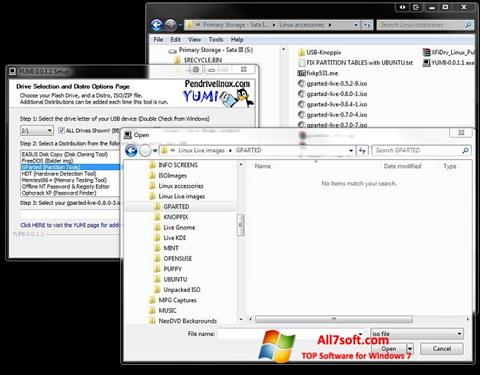This screenshot has width=480, height=375.
Task: Select the MUSIC folder in tree
Action: pos(163,310)
